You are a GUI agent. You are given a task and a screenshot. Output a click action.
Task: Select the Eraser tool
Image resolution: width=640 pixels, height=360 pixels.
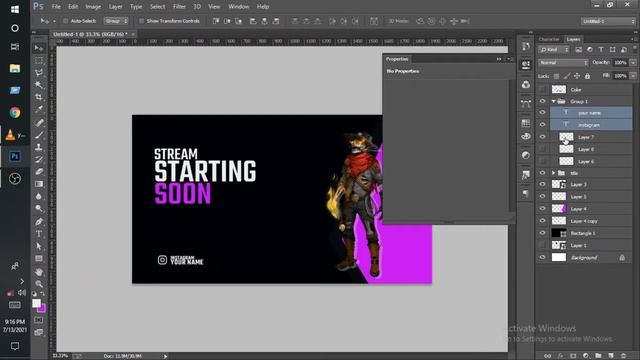click(x=39, y=171)
